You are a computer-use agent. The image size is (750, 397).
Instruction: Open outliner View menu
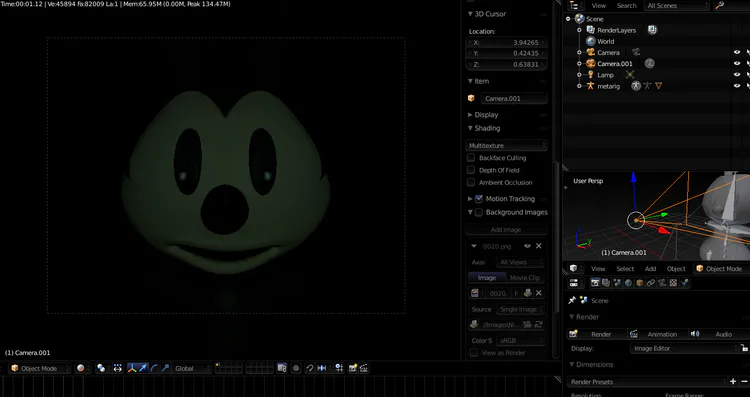coord(598,5)
